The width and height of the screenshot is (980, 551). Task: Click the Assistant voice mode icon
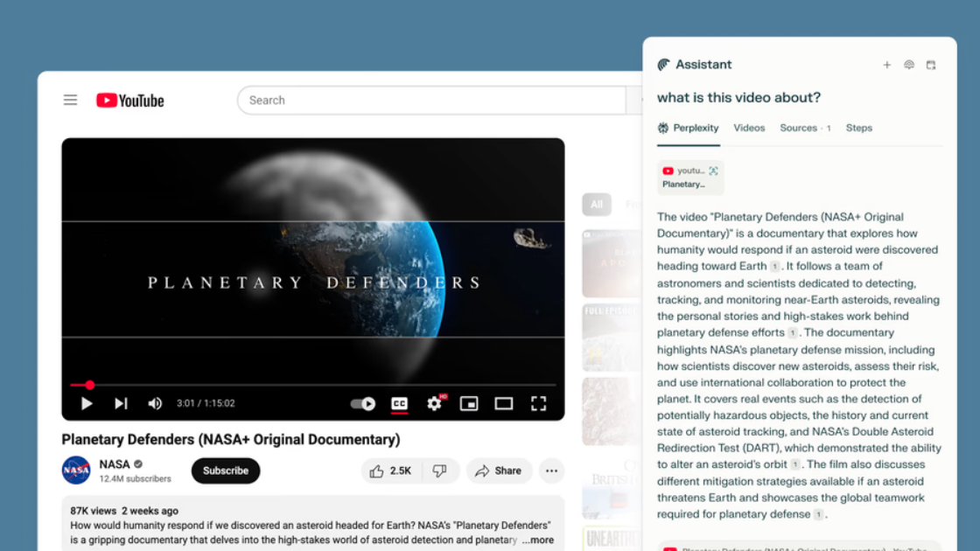909,65
